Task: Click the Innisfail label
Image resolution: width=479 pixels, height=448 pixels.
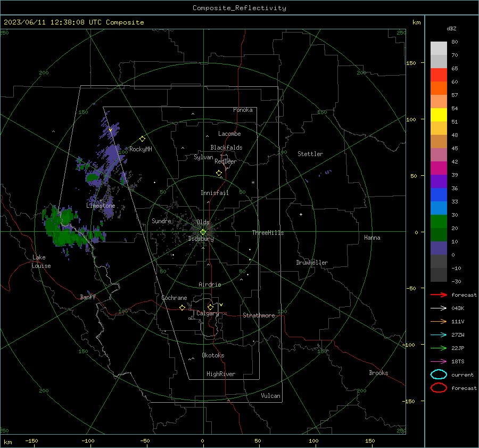Action: coord(214,193)
